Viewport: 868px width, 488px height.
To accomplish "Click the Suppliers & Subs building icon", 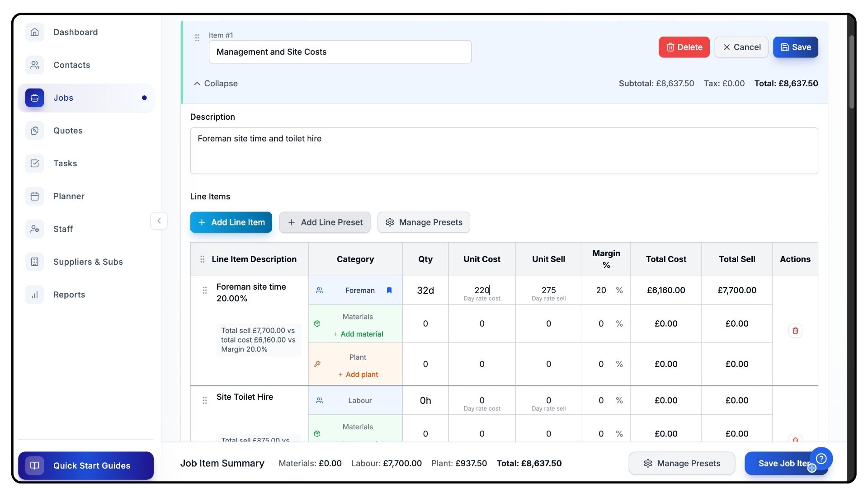I will tap(35, 262).
